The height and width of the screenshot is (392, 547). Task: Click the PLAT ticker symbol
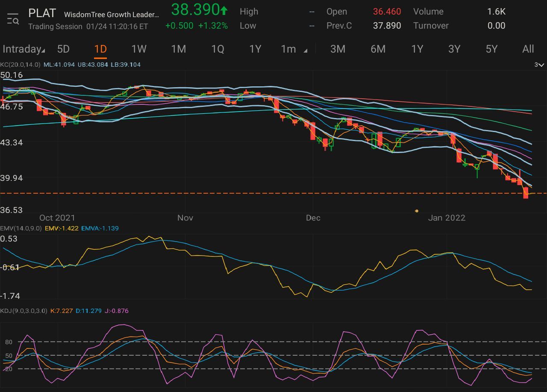click(x=42, y=13)
